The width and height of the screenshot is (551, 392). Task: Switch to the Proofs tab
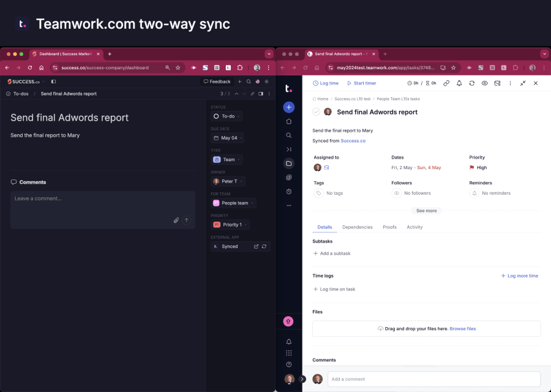pyautogui.click(x=390, y=227)
